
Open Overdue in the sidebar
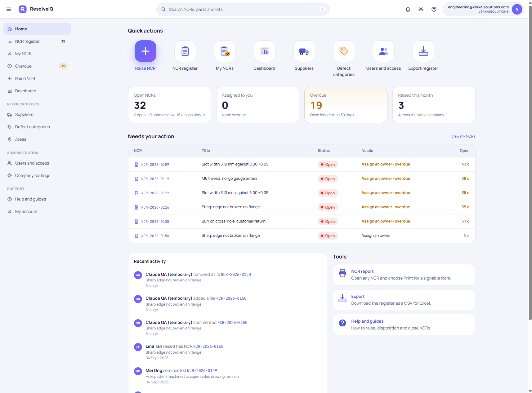click(x=37, y=66)
